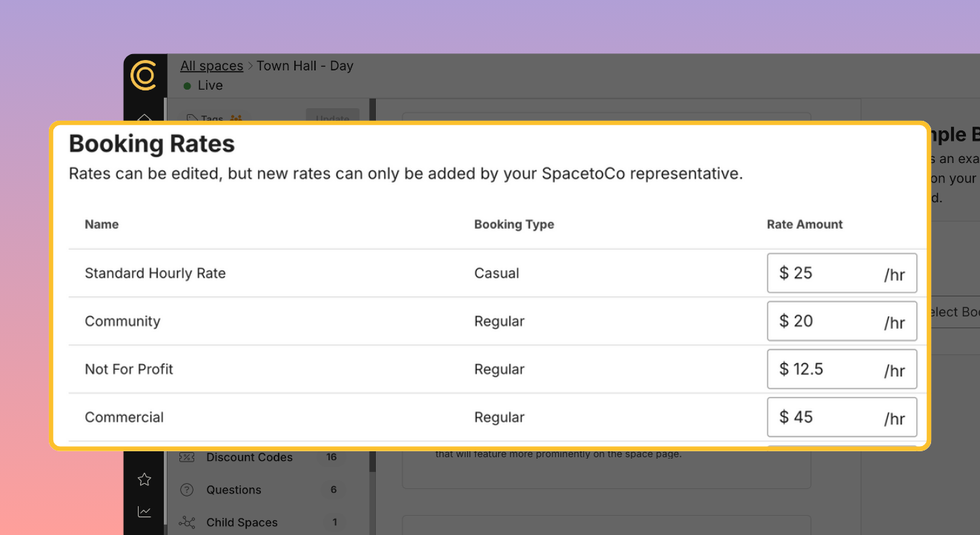Click the SpacetoCo logo icon
This screenshot has width=980, height=535.
tap(143, 75)
